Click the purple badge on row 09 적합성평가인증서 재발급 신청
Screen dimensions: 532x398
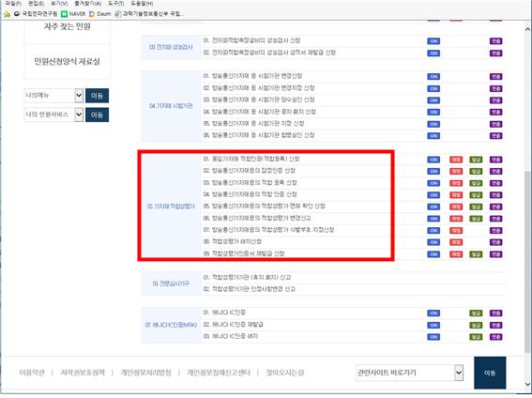click(x=495, y=254)
